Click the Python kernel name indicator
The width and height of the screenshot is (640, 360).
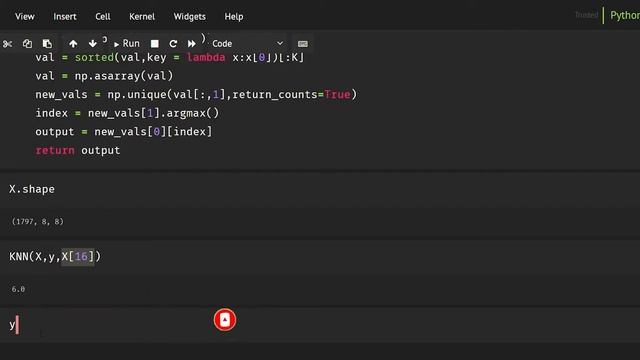pos(624,16)
